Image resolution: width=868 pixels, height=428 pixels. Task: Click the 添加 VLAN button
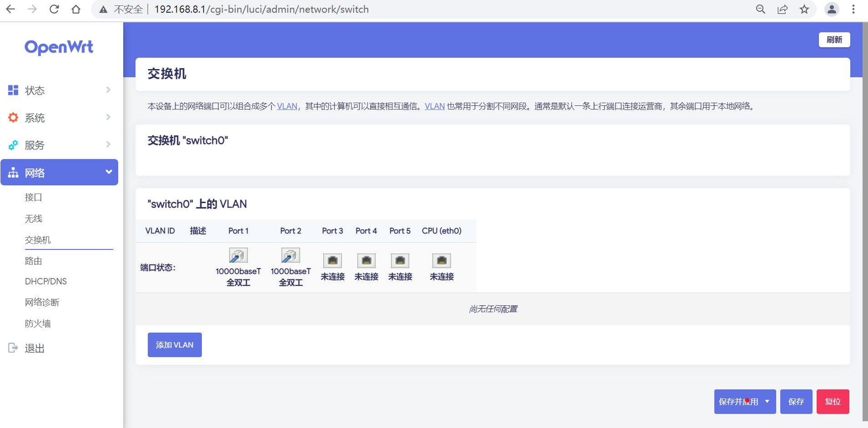point(175,344)
